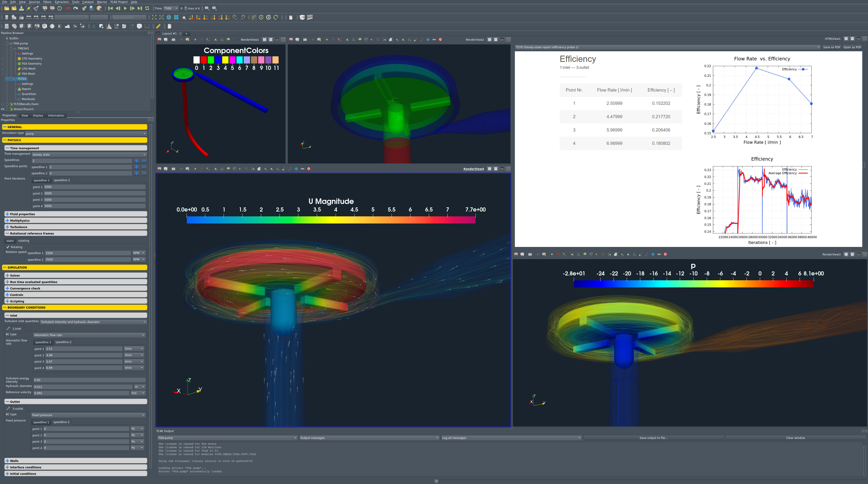Click the Histogram filter icon

109,26
